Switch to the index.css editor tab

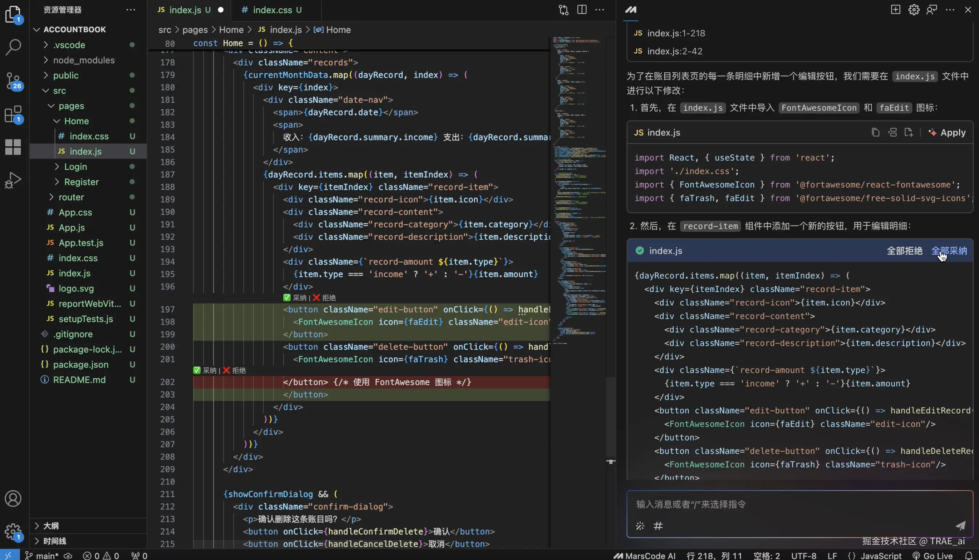pos(272,10)
